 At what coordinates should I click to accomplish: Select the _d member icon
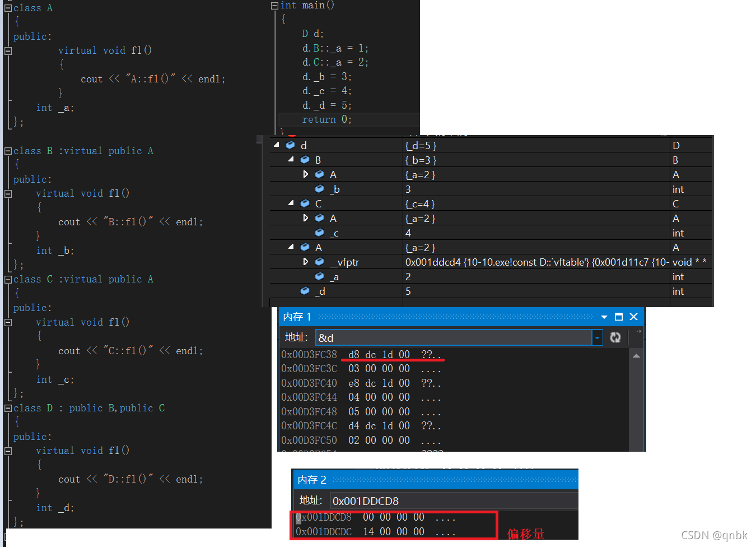click(305, 291)
